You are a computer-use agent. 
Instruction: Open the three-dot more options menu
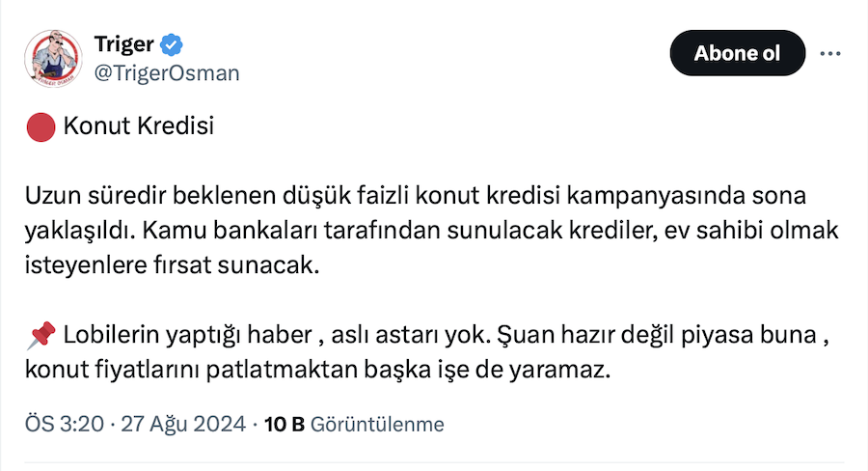point(829,54)
